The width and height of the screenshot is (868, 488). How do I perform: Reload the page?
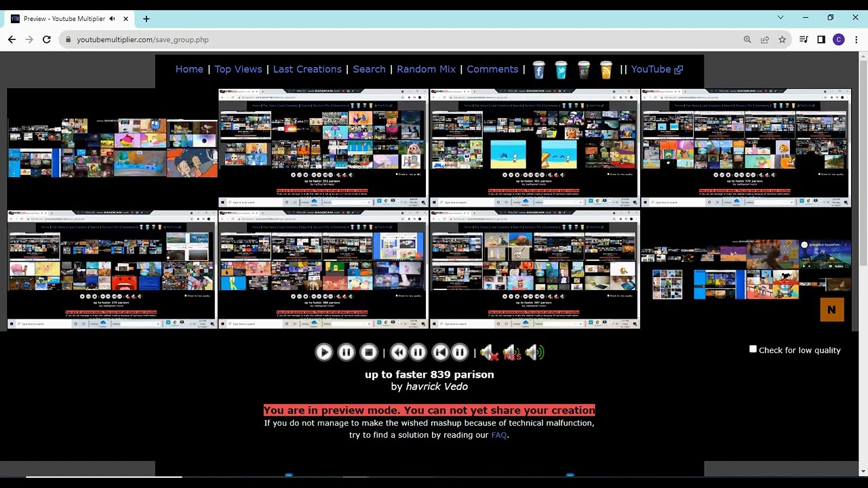pos(47,39)
